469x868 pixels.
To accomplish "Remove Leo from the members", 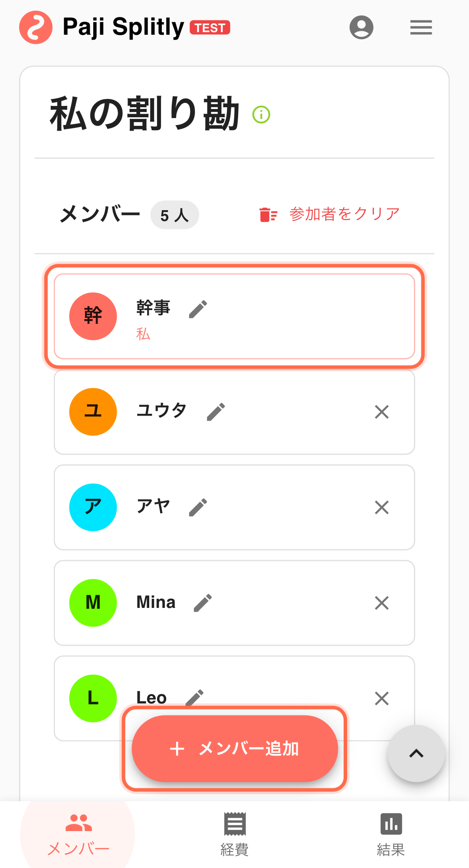I will point(382,698).
